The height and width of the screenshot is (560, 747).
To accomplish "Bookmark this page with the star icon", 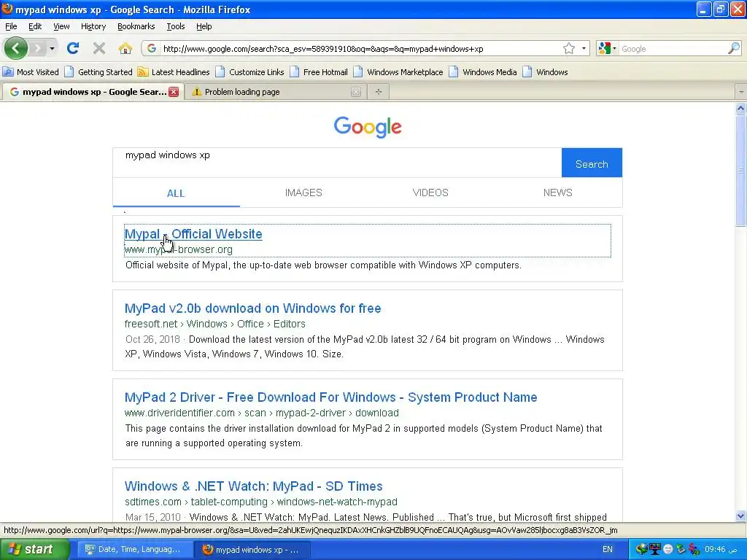I will click(x=569, y=49).
